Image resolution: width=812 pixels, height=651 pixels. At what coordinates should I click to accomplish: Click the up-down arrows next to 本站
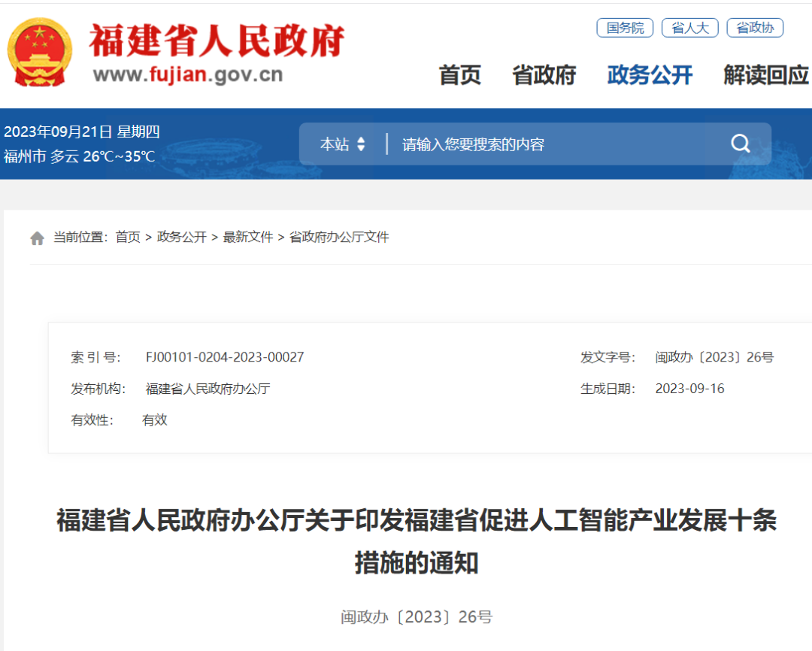tap(362, 144)
